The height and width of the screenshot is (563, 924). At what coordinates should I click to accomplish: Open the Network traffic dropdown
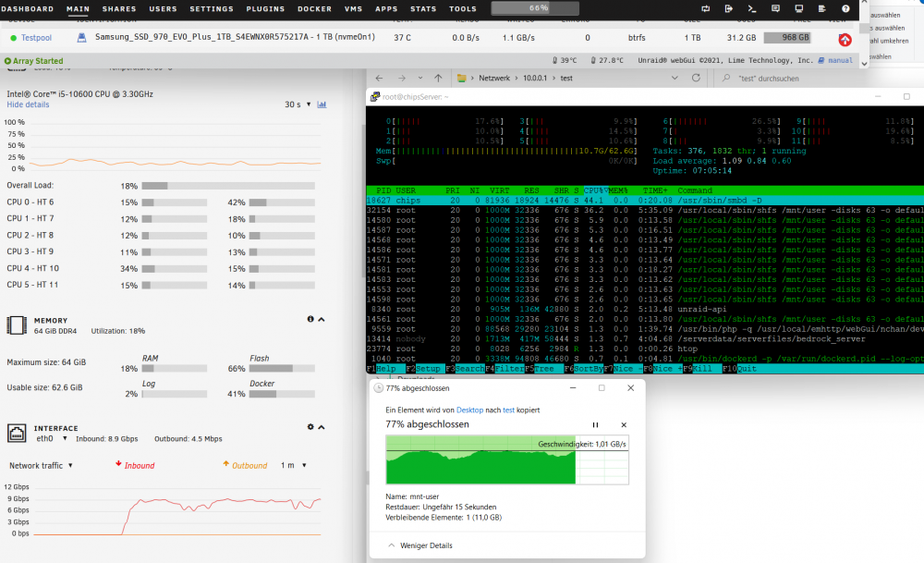click(41, 465)
